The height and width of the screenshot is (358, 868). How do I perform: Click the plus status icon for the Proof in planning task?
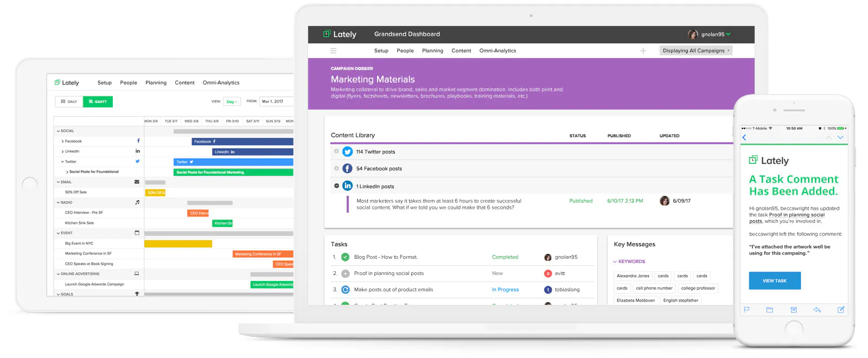(345, 273)
